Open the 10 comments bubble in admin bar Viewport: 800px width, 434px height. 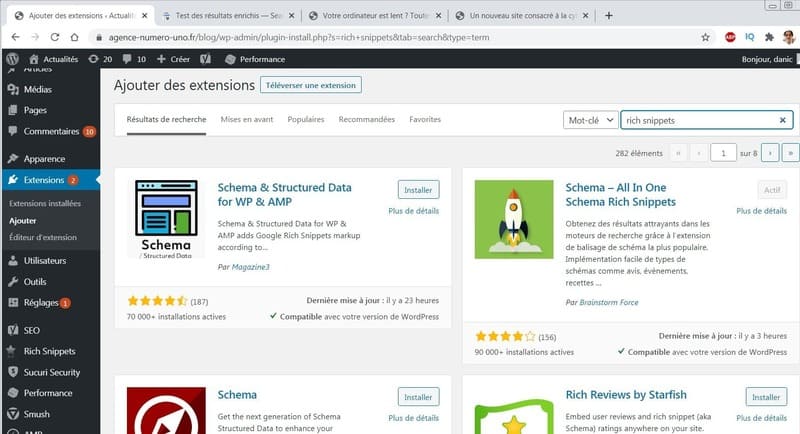pos(134,59)
